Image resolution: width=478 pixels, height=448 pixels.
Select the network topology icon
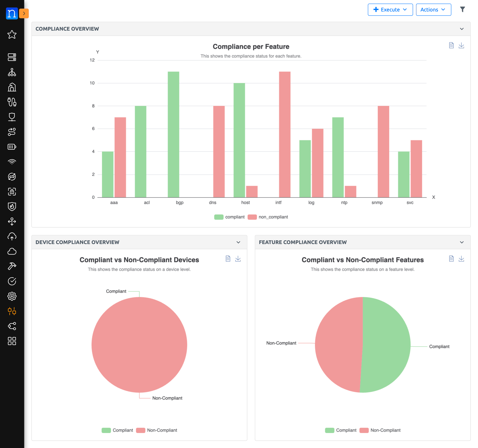tap(12, 72)
